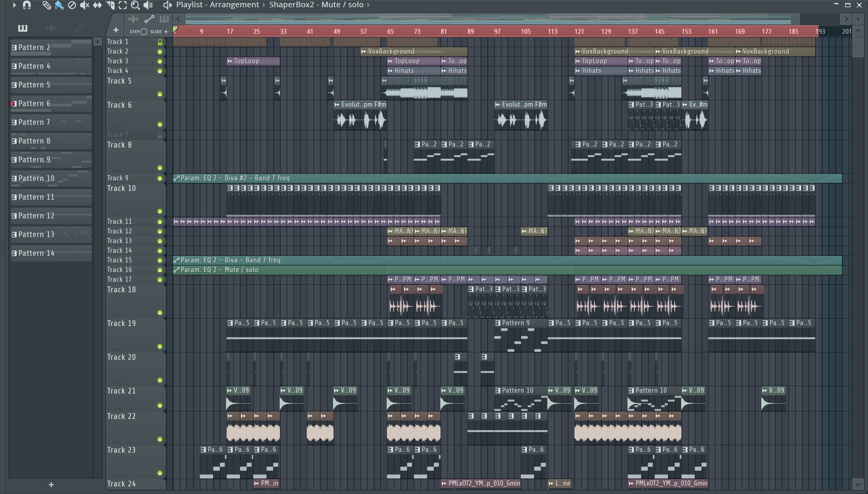868x494 pixels.
Task: Enable the STEP editing toggle
Action: [144, 32]
